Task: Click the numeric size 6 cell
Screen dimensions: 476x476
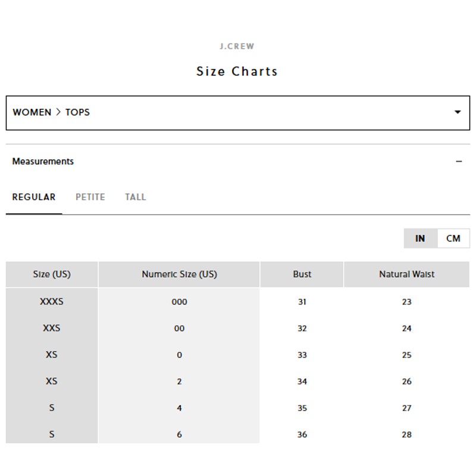Action: pos(179,434)
